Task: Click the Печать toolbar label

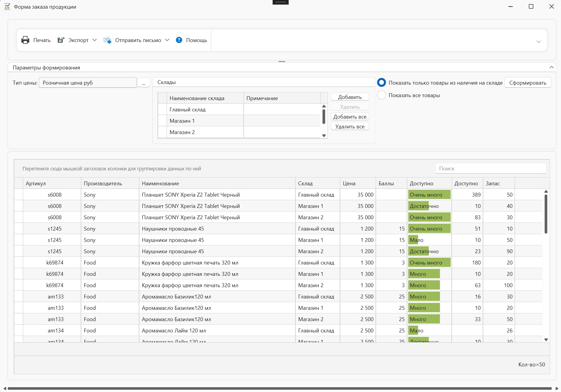Action: pos(42,40)
